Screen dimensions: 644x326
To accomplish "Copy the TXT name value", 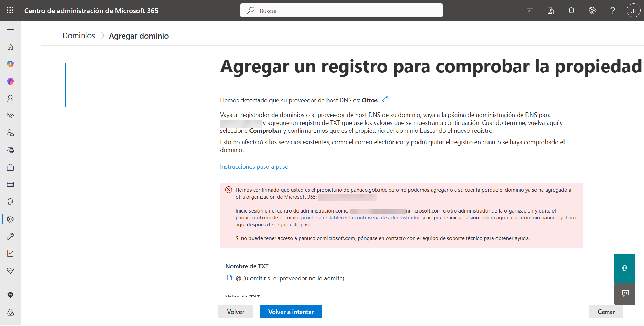I will [x=229, y=277].
